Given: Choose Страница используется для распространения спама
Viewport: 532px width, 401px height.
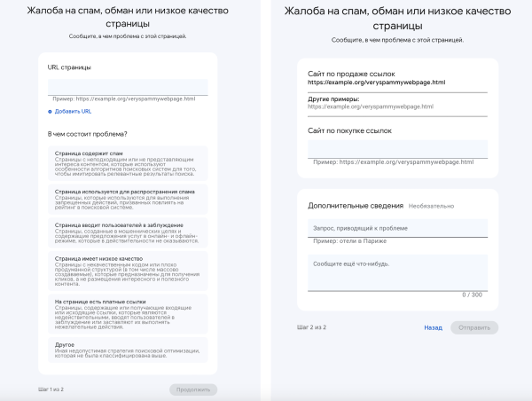Looking at the screenshot, I should coord(128,200).
